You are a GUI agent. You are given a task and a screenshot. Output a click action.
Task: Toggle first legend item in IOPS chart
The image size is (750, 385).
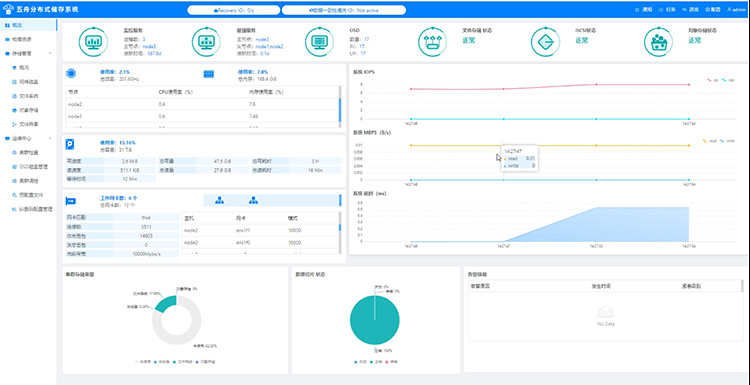[711, 80]
